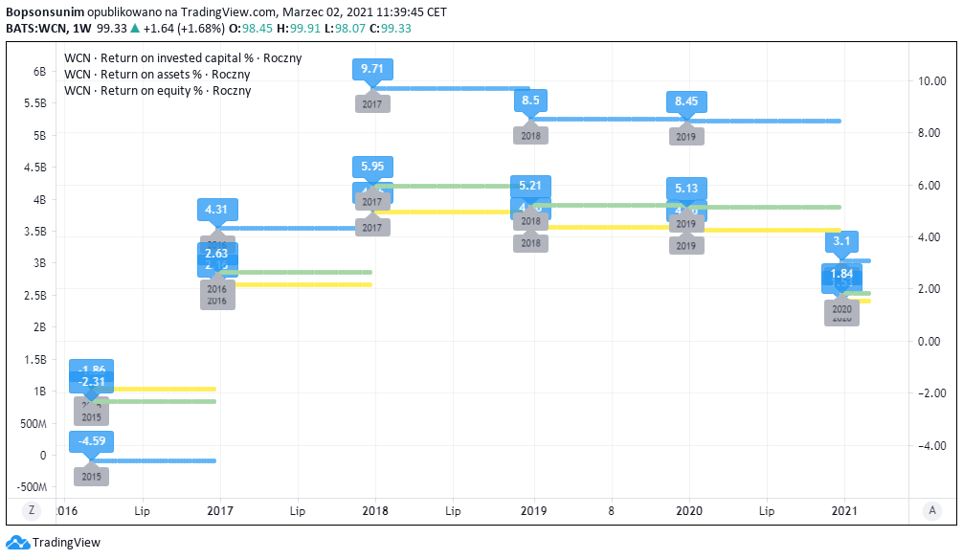Click the high value H:99.91
Screen dimensions: 963x560
pos(299,29)
